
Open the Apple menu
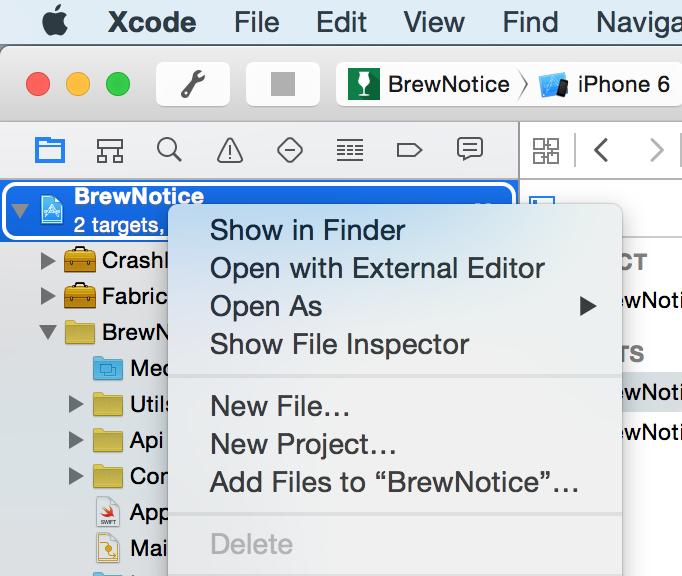click(55, 21)
